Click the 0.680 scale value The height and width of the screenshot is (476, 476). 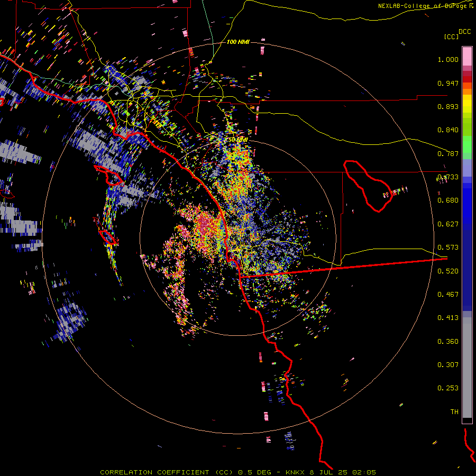(448, 200)
